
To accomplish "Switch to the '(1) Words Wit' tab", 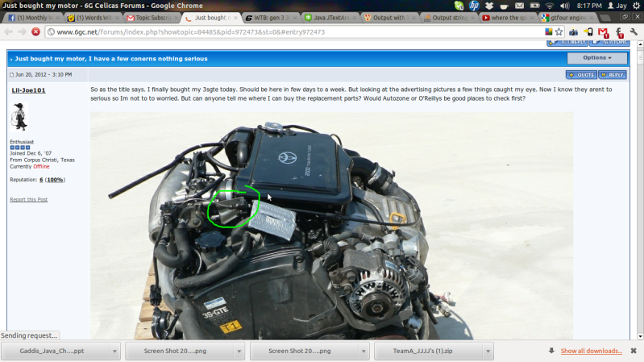I will tap(93, 18).
